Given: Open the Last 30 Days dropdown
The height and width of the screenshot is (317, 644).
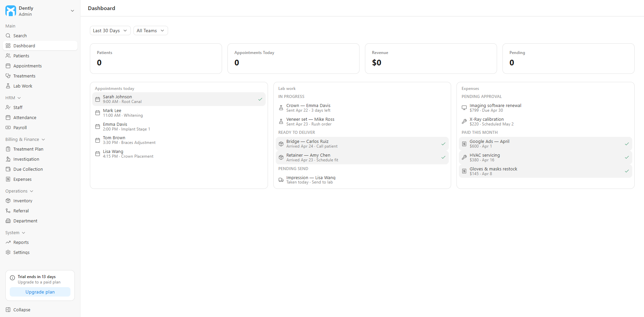Looking at the screenshot, I should pos(110,31).
